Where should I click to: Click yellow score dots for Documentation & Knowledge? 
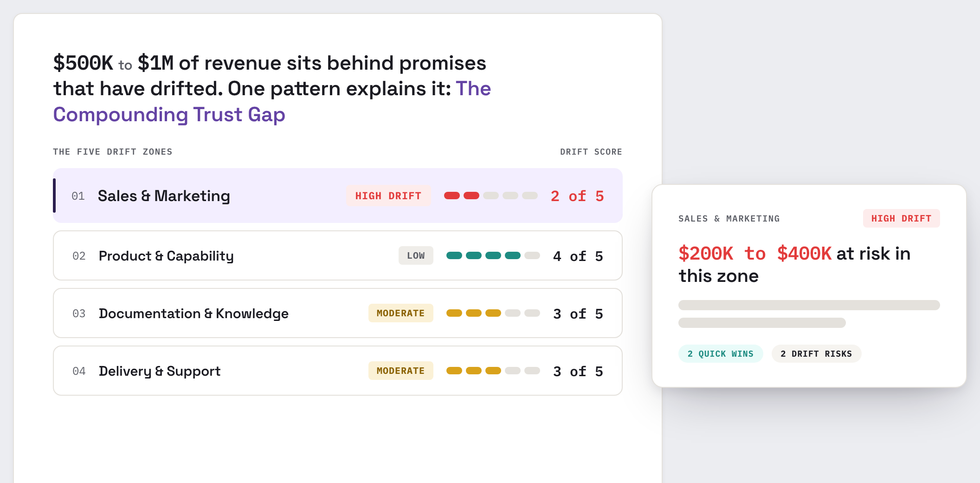click(493, 313)
